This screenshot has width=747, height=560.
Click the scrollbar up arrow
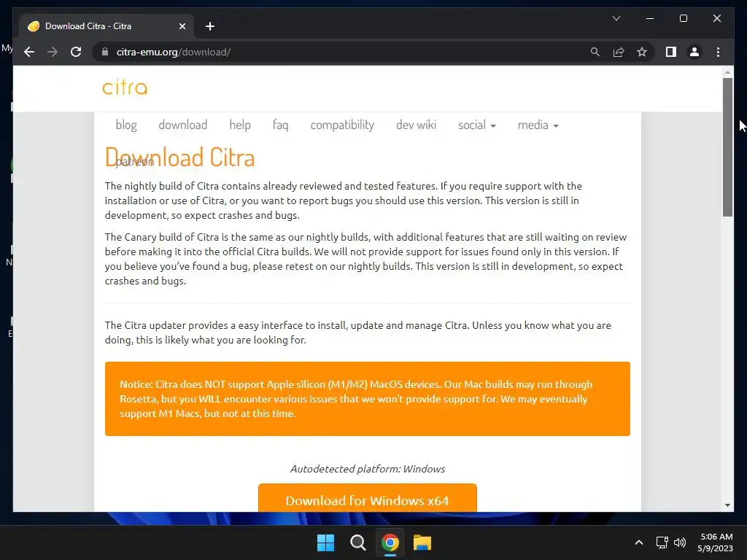pyautogui.click(x=727, y=72)
